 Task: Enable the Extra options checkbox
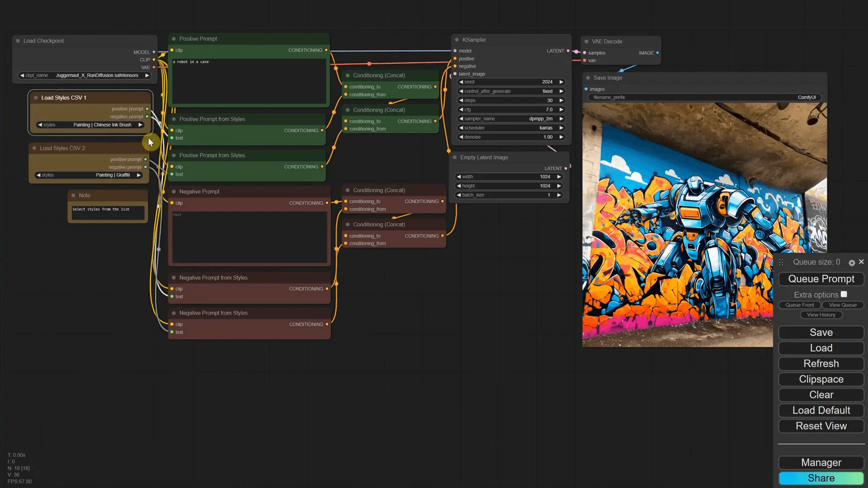click(x=844, y=294)
